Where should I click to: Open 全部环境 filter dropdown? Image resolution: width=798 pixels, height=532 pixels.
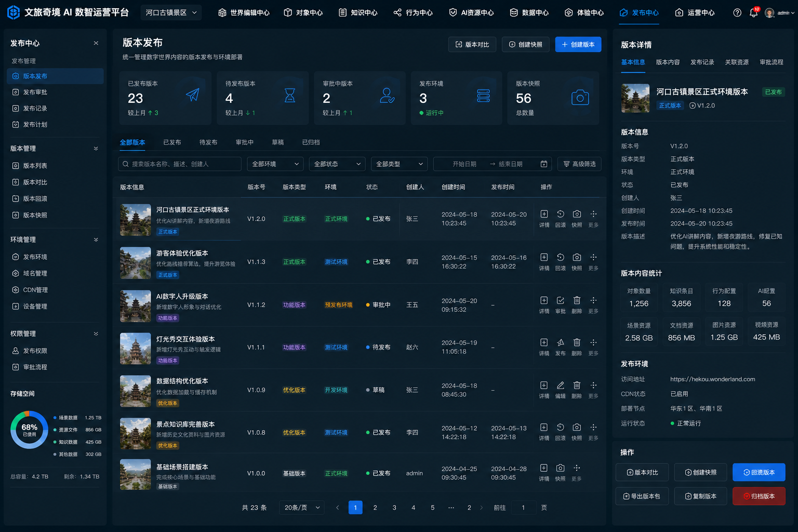coord(275,164)
